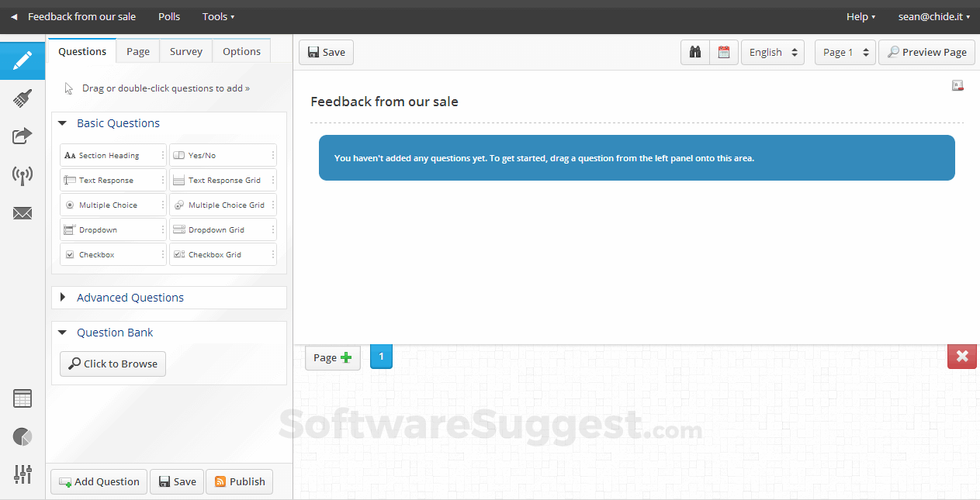Click the share arrow icon in sidebar
Image resolution: width=980 pixels, height=500 pixels.
coord(23,136)
